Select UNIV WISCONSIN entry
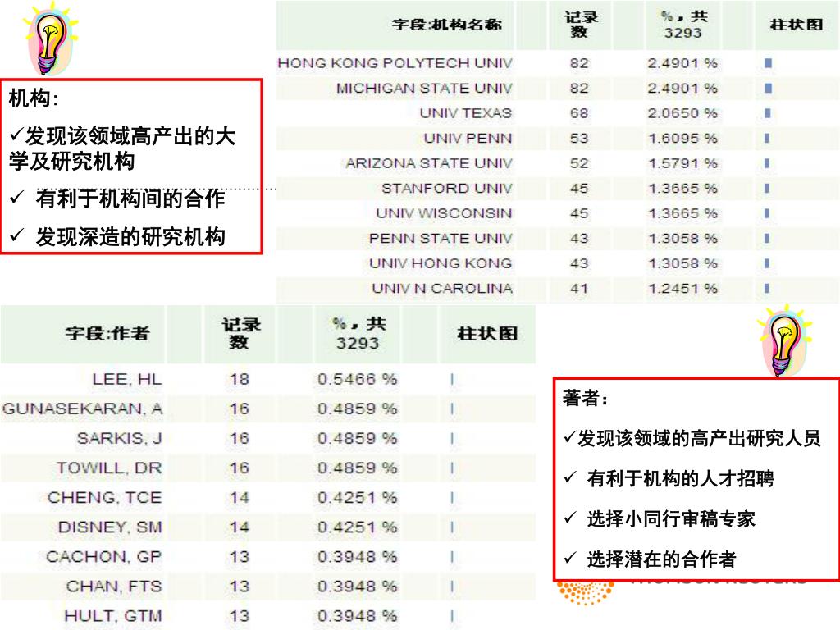Screen dimensions: 840x630 coord(444,213)
